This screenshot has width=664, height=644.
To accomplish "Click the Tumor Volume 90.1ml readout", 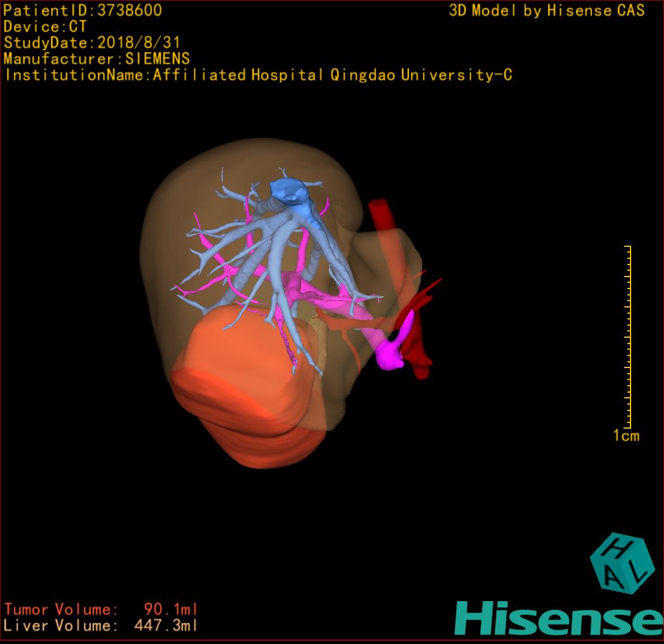I will 101,609.
